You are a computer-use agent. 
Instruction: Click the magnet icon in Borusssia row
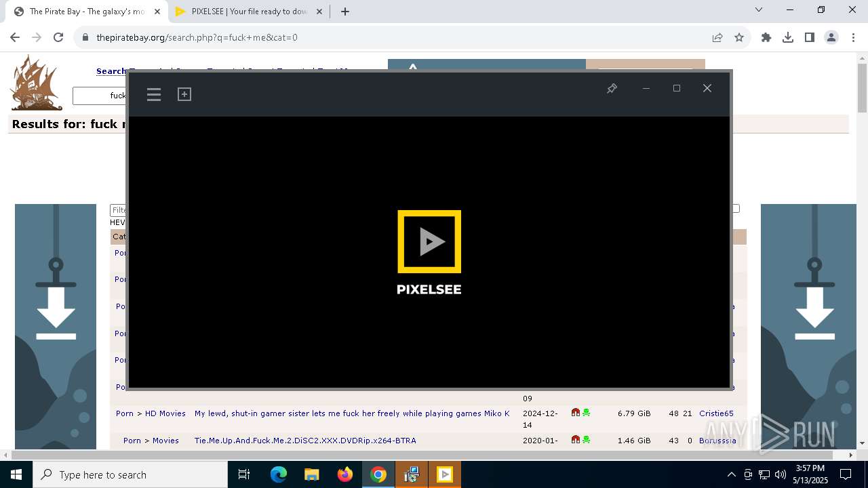click(x=576, y=440)
